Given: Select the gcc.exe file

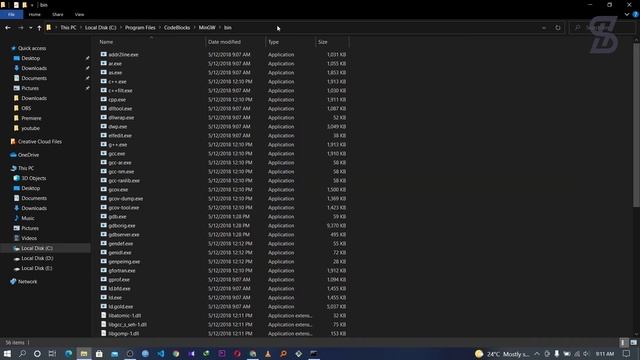Looking at the screenshot, I should [117, 153].
